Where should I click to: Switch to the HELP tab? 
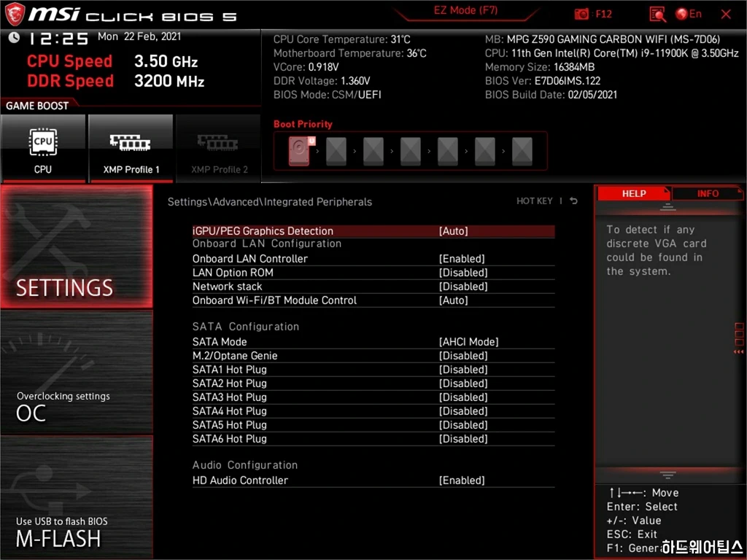tap(634, 193)
